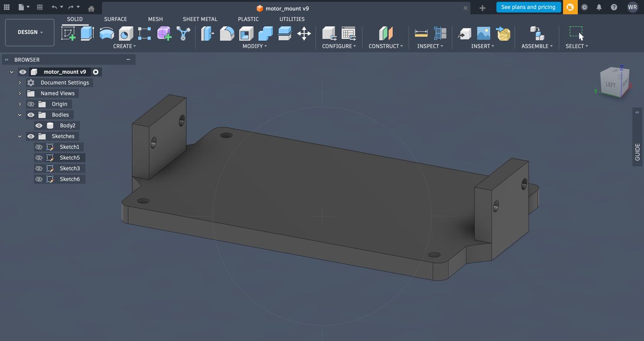The image size is (644, 341).
Task: Expand the Origin node
Action: (20, 104)
